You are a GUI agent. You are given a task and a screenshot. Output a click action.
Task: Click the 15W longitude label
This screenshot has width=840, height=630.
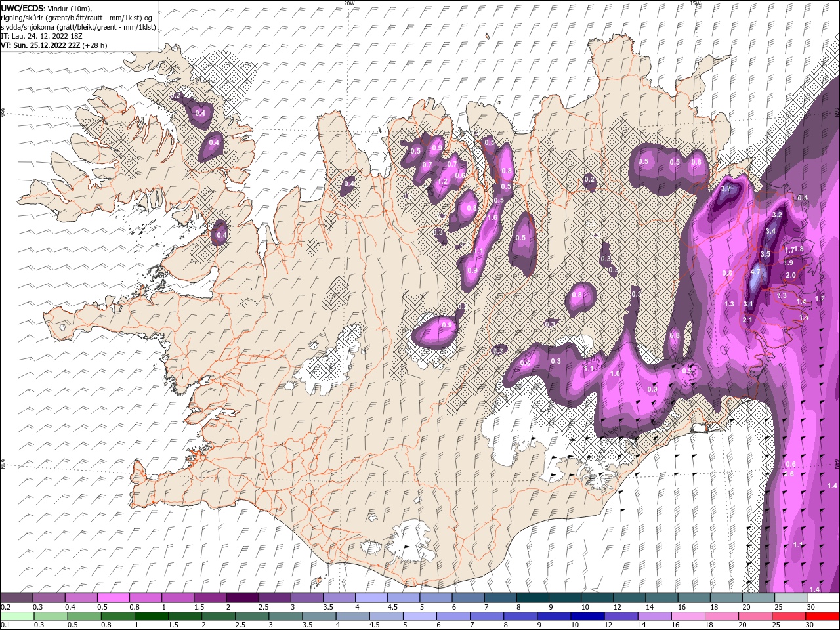(695, 3)
